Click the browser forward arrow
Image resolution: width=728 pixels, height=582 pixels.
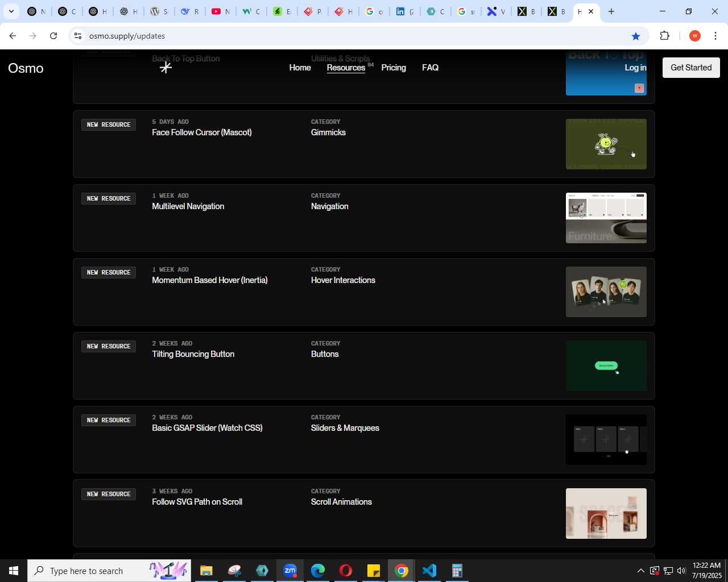pos(33,36)
